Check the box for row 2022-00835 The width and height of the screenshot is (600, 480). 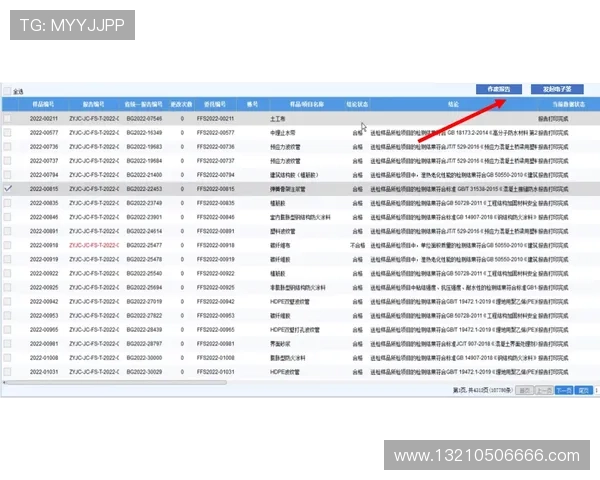pyautogui.click(x=7, y=203)
